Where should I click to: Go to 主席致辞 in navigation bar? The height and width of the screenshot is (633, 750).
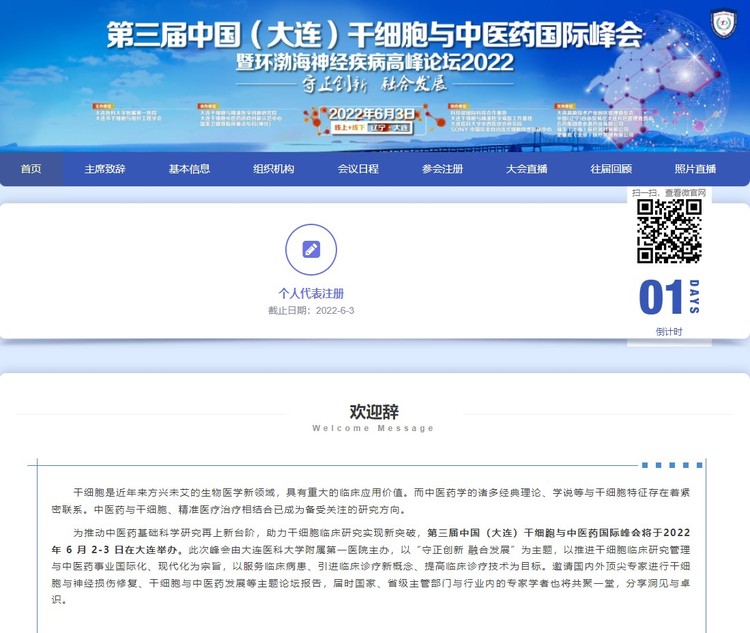click(105, 169)
